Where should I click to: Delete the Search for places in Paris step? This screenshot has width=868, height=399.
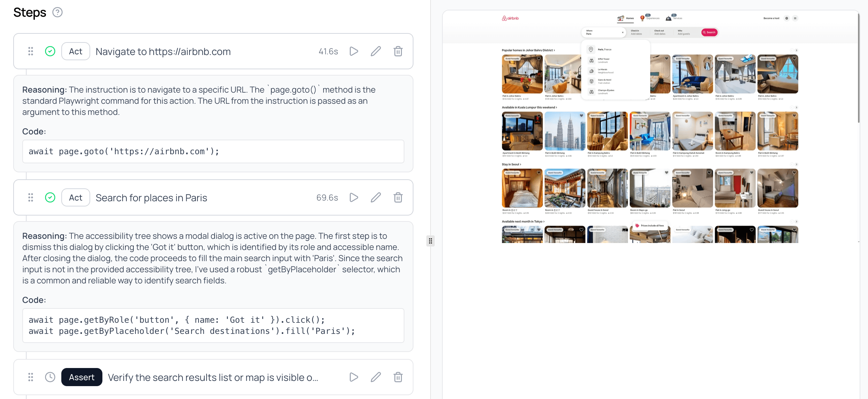(398, 198)
